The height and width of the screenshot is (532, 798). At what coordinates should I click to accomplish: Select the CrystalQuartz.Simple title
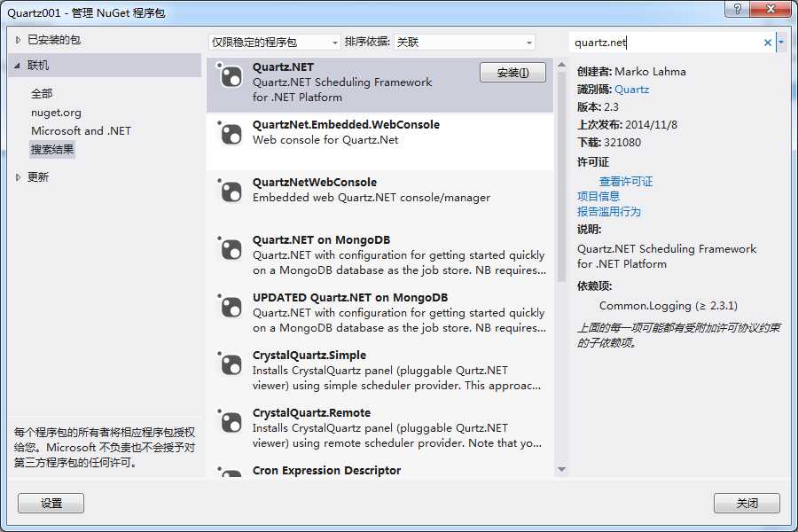(x=309, y=355)
